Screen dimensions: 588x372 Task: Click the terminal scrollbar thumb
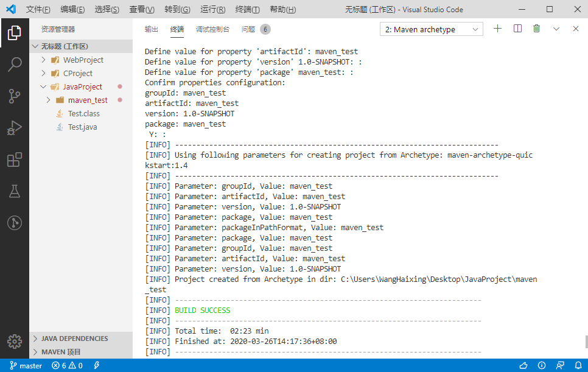(586, 342)
